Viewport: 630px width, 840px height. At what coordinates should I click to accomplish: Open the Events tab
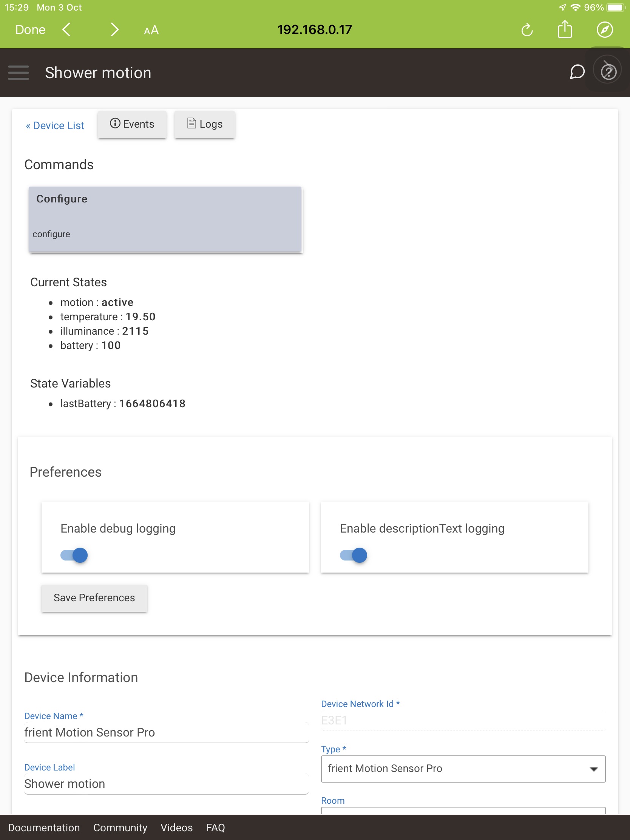coord(132,124)
